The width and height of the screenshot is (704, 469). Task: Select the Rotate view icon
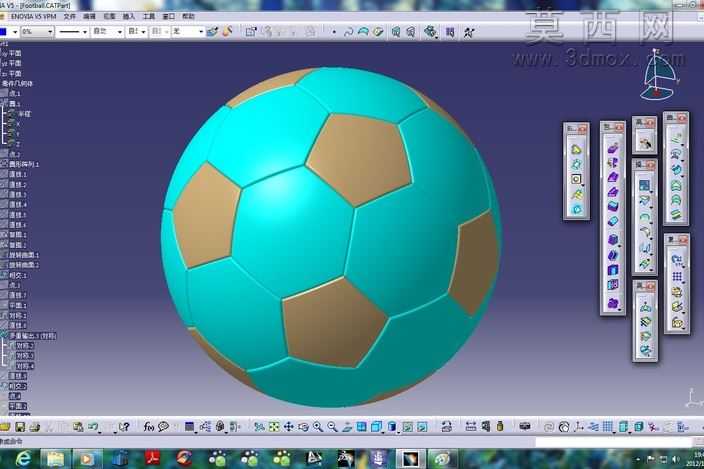tap(303, 427)
